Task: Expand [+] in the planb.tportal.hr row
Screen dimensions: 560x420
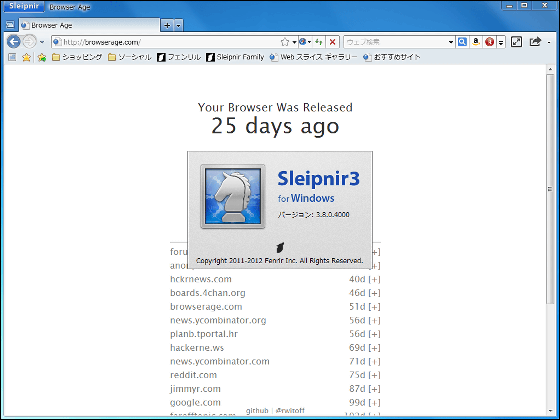Action: [374, 334]
